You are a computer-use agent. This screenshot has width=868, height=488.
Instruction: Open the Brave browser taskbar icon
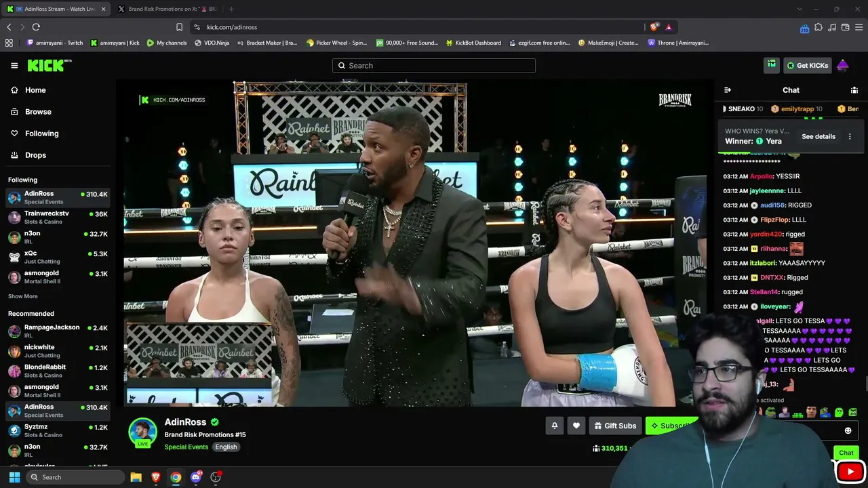click(156, 477)
